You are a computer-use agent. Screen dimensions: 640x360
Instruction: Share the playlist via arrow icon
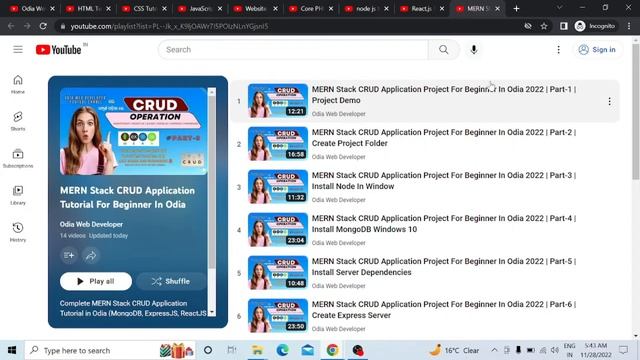point(91,256)
